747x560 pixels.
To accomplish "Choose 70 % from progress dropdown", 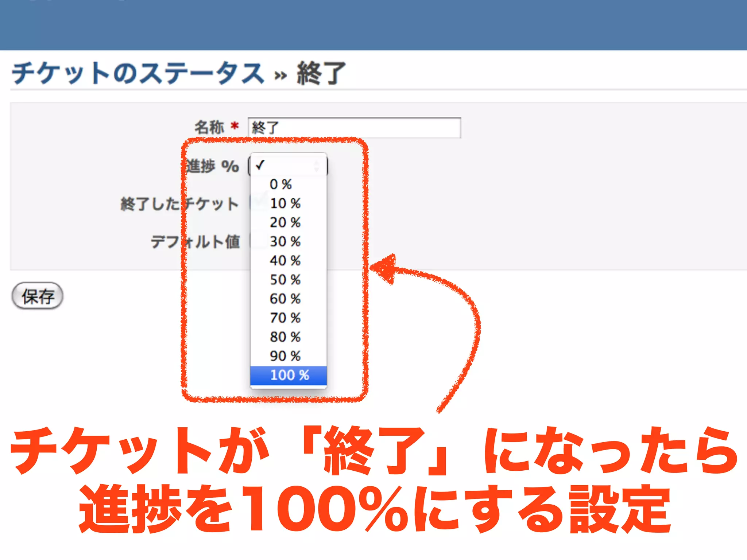I will (288, 318).
